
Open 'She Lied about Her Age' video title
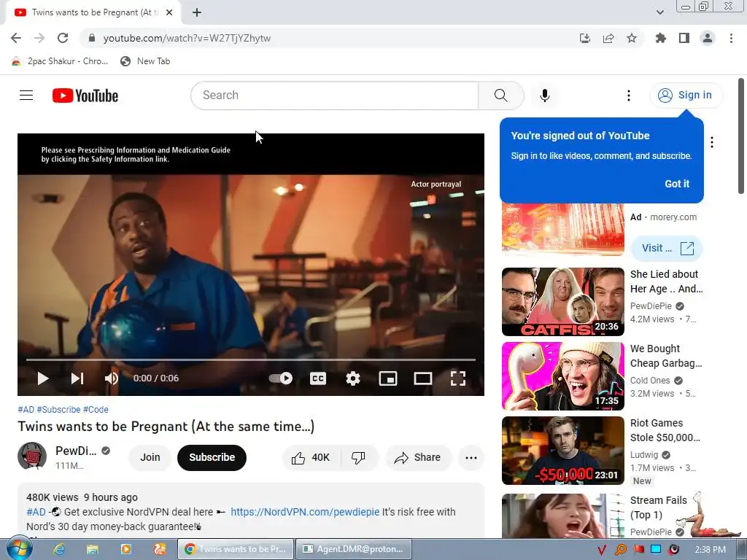point(666,281)
